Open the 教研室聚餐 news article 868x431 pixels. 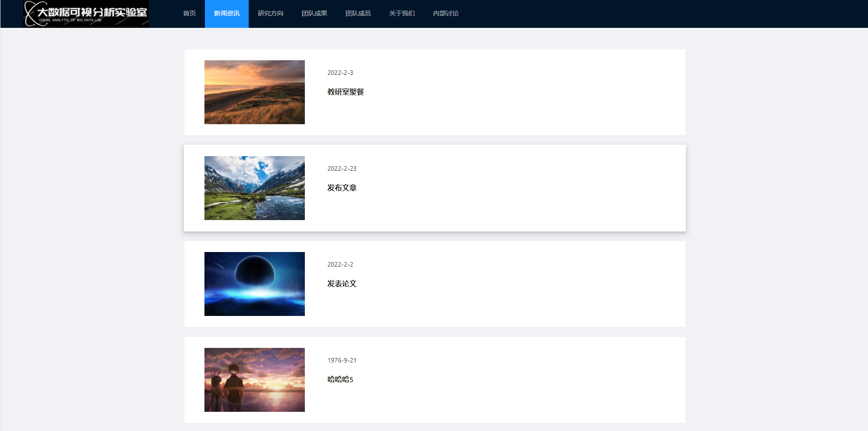coord(345,92)
